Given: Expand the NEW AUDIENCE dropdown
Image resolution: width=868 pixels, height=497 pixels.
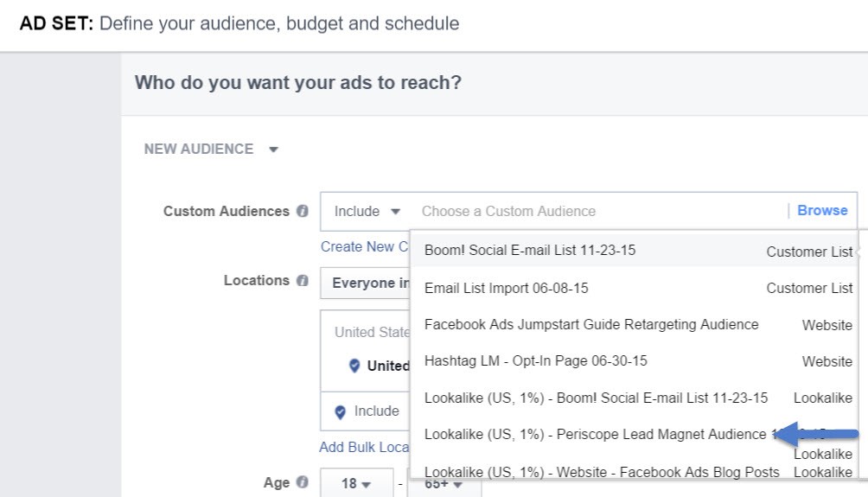Looking at the screenshot, I should pos(211,149).
